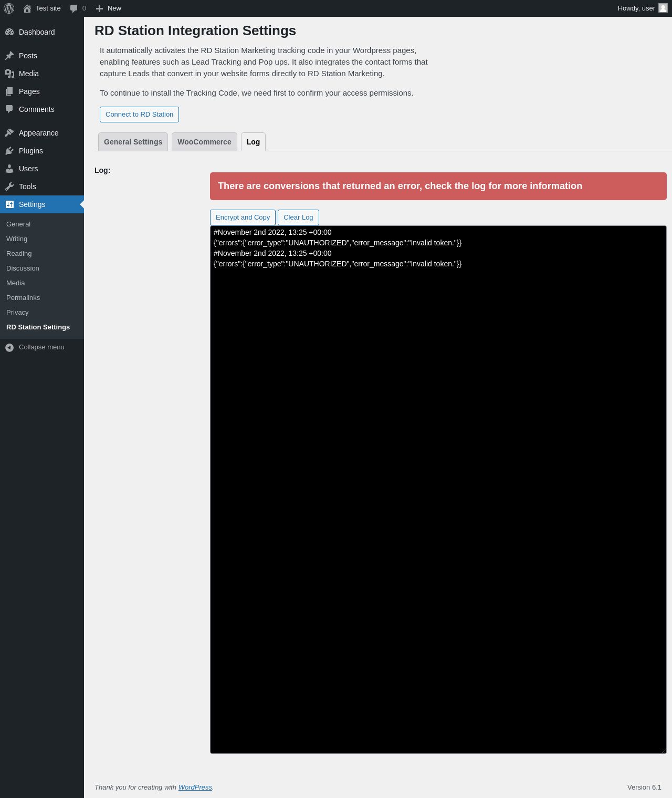672x798 pixels.
Task: Click Connect to RD Station button
Action: [x=139, y=115]
